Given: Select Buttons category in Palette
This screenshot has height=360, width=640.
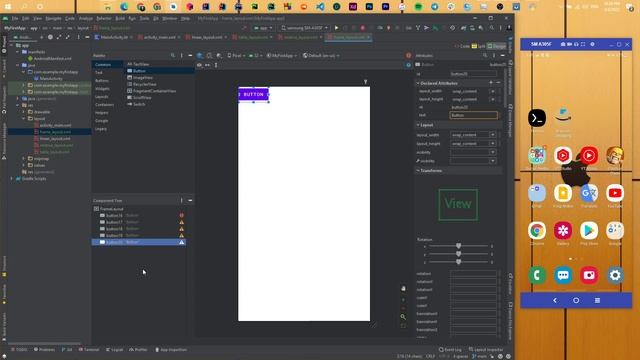Looking at the screenshot, I should 102,80.
